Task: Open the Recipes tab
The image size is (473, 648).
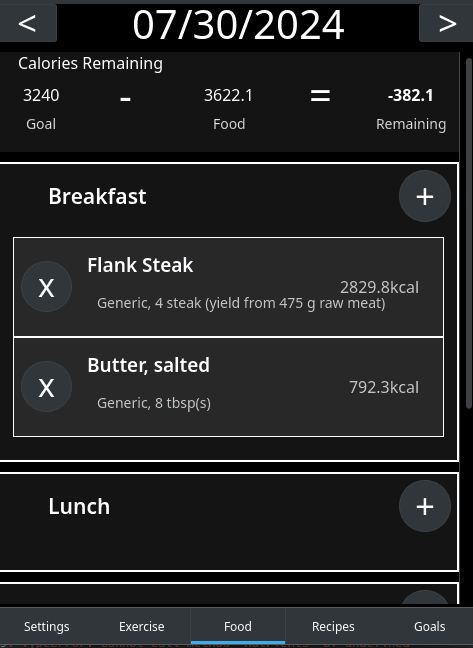Action: (x=333, y=627)
